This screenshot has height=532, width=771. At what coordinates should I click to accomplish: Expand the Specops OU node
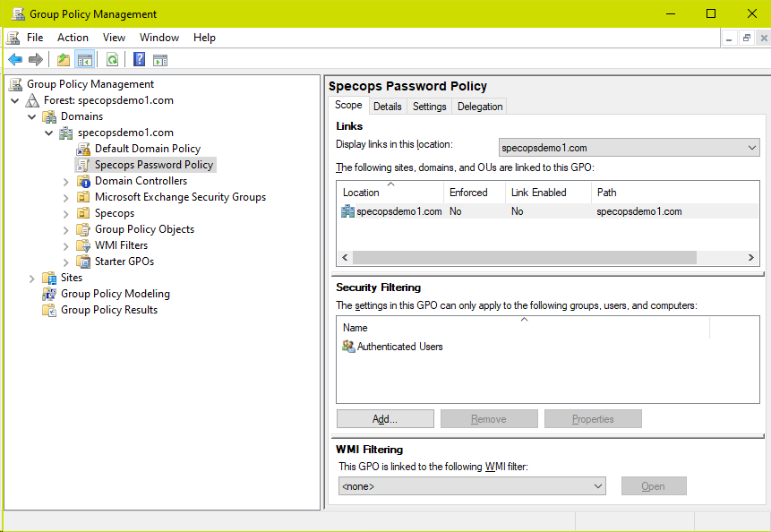(x=66, y=214)
